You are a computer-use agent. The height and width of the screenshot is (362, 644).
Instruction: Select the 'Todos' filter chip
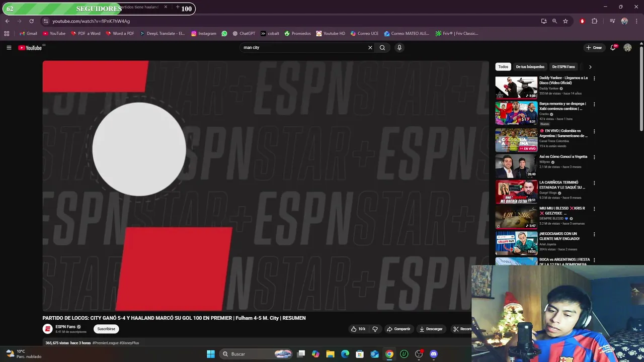click(x=503, y=67)
